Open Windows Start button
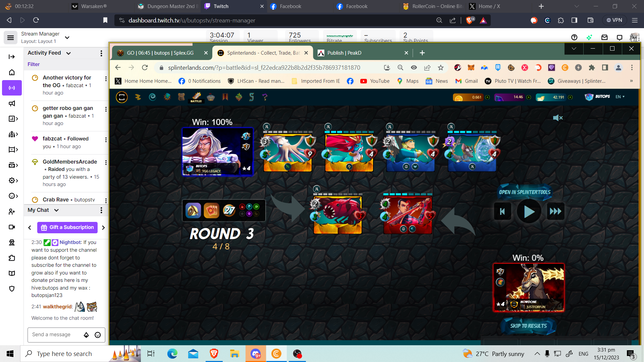The width and height of the screenshot is (644, 362). tap(10, 354)
